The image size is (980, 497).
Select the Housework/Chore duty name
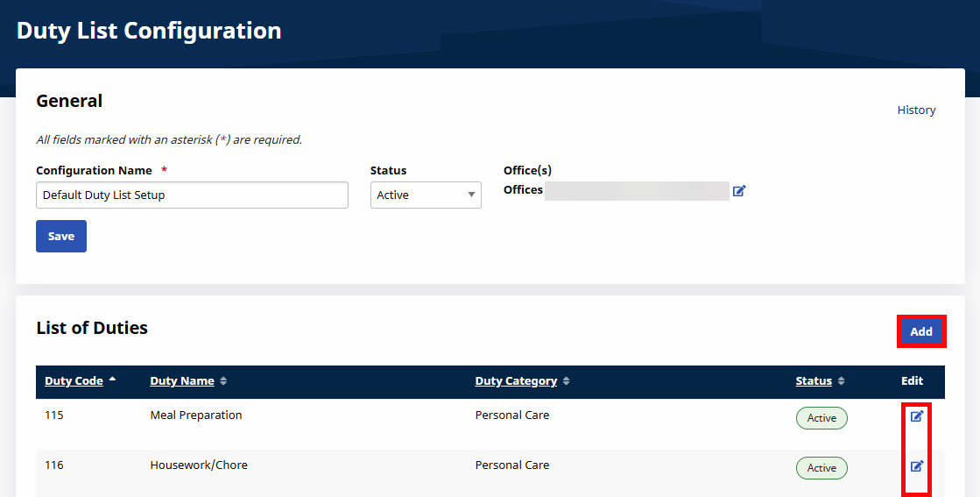[199, 465]
